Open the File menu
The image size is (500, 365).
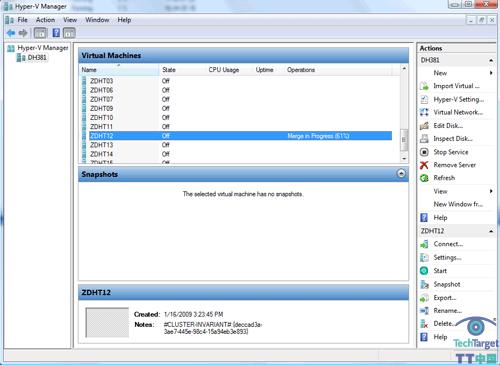(x=22, y=20)
